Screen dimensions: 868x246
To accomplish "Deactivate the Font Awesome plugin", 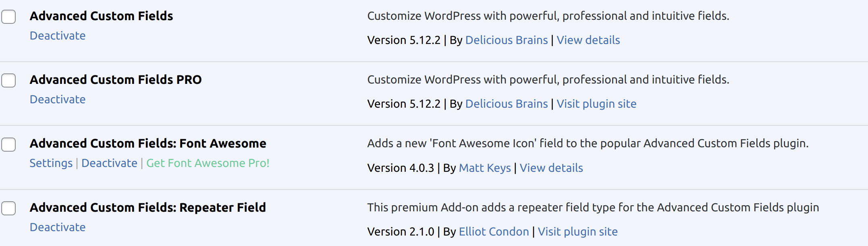I will click(x=109, y=163).
